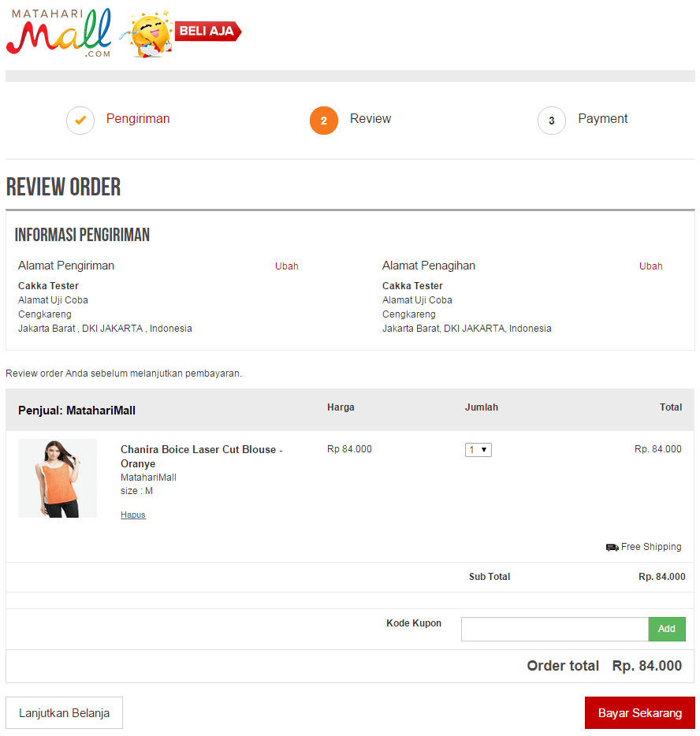
Task: Select 'Alamat Uji Coba' in the billing address
Action: (417, 300)
